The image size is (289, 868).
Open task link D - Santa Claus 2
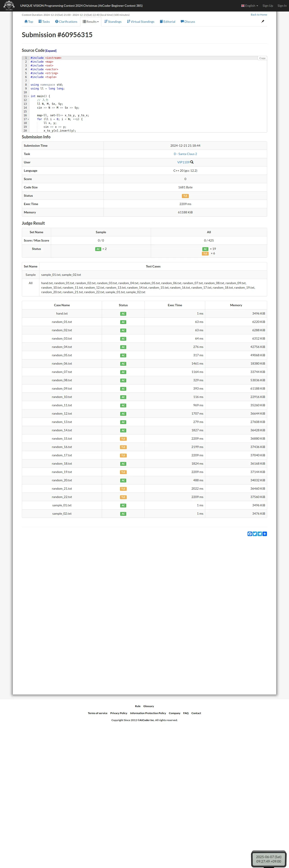click(x=185, y=154)
